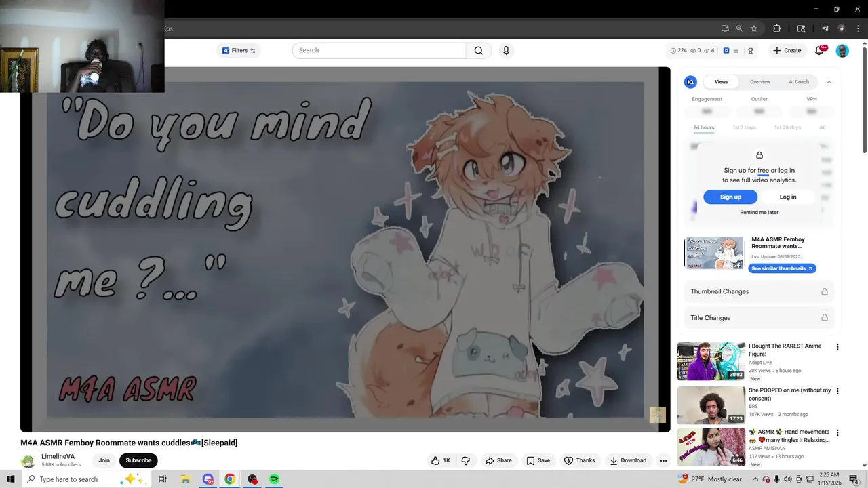
Task: Open options for ASMR Hand movements video
Action: pos(837,432)
